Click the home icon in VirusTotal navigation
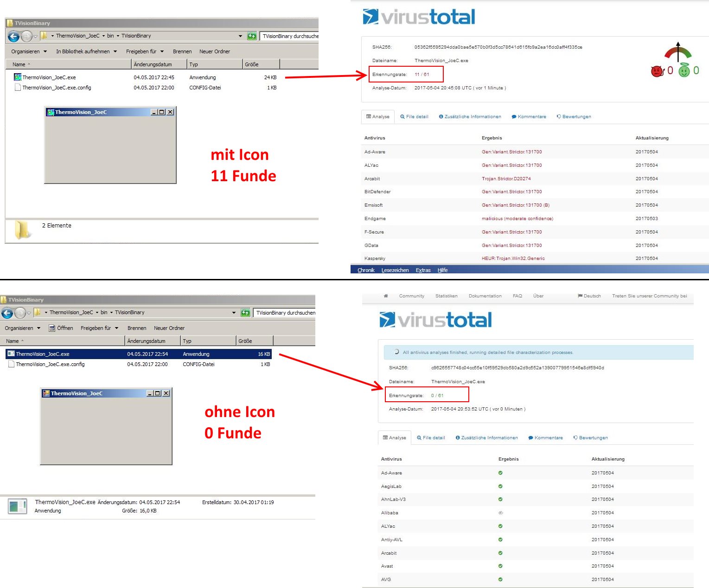The image size is (709, 588). tap(386, 296)
